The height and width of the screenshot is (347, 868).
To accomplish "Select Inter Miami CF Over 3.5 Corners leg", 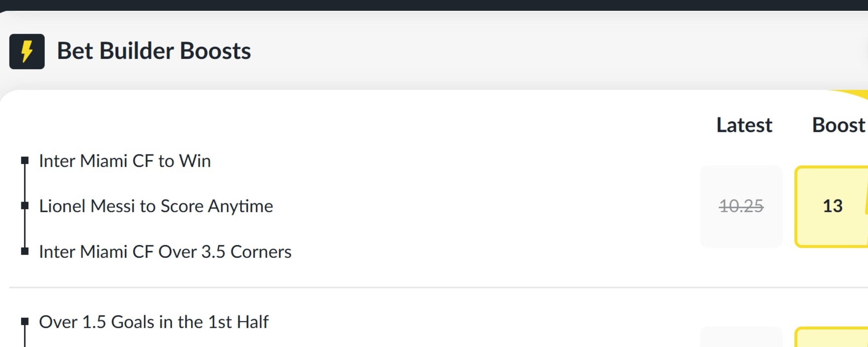I will [165, 252].
